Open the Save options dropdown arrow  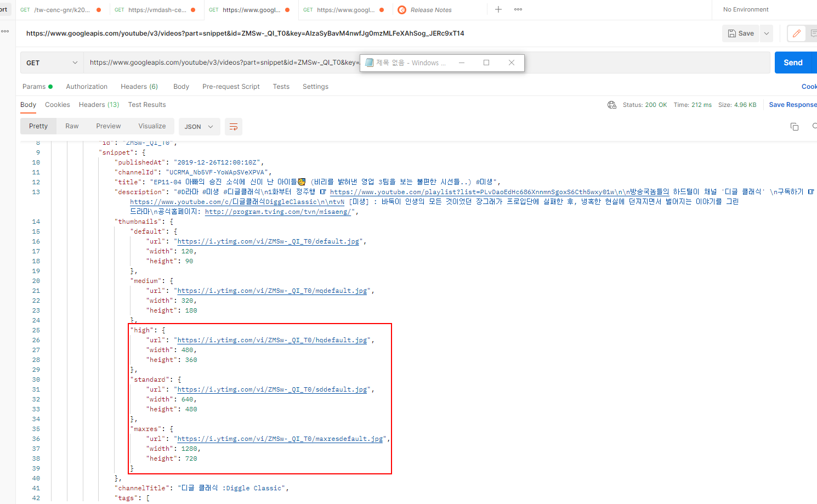767,33
